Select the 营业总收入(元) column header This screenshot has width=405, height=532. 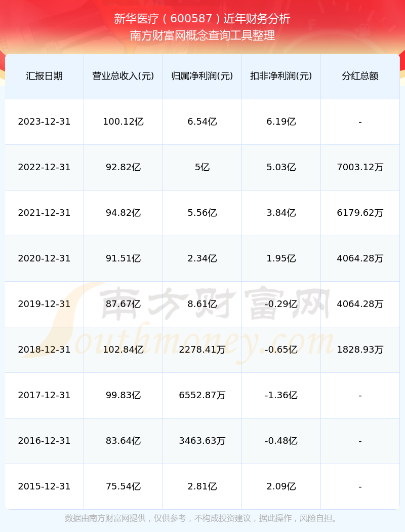pyautogui.click(x=124, y=76)
